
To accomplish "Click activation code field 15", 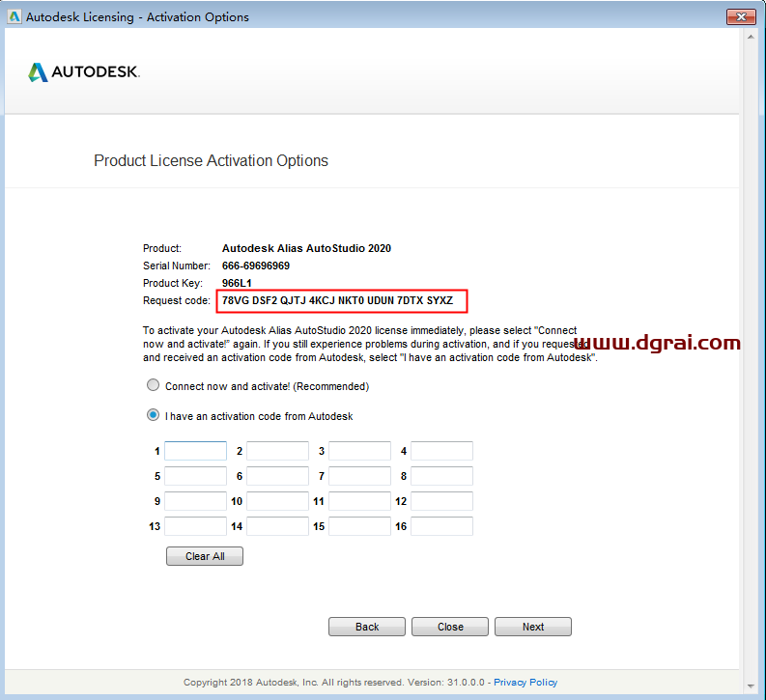I will click(x=359, y=526).
